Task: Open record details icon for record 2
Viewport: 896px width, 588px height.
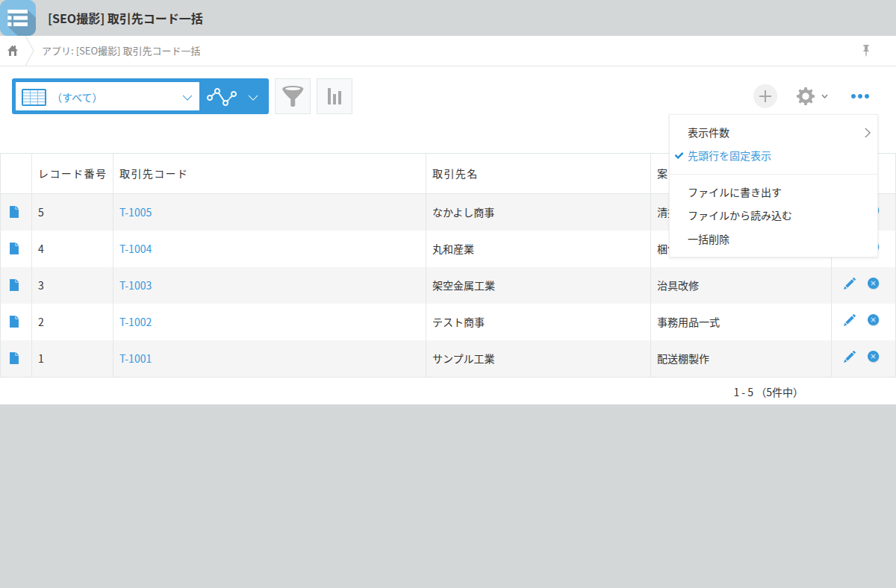Action: pos(14,322)
